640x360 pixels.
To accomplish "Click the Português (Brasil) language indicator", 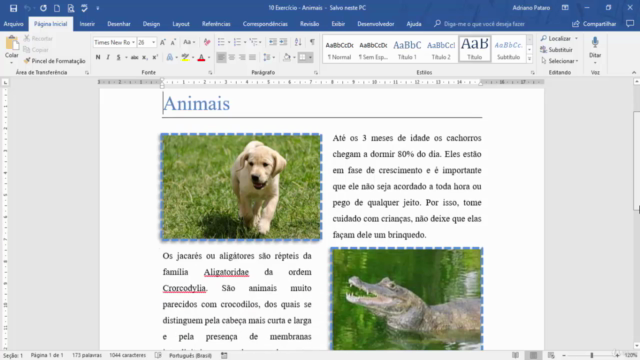I will pos(190,356).
